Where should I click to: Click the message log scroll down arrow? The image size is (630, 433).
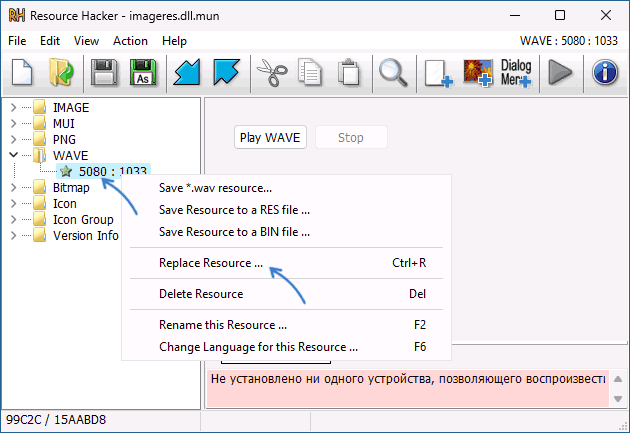618,399
